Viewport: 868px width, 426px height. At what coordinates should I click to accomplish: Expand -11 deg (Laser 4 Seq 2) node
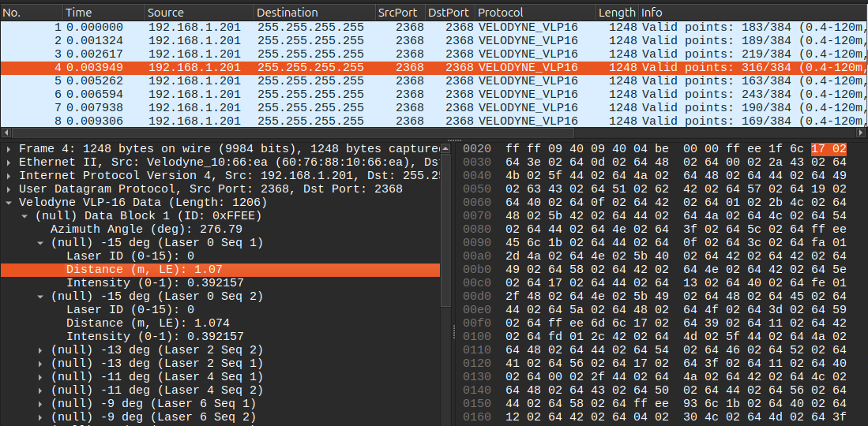click(40, 390)
